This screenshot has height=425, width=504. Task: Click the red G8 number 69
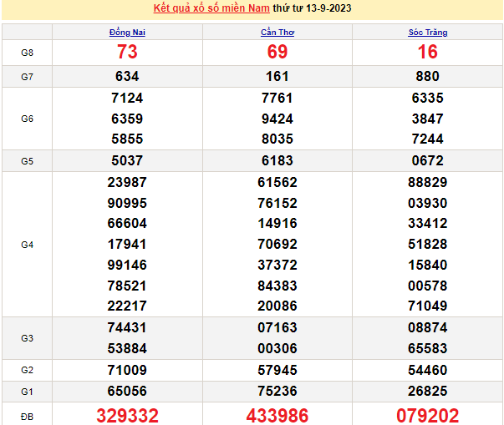click(277, 52)
